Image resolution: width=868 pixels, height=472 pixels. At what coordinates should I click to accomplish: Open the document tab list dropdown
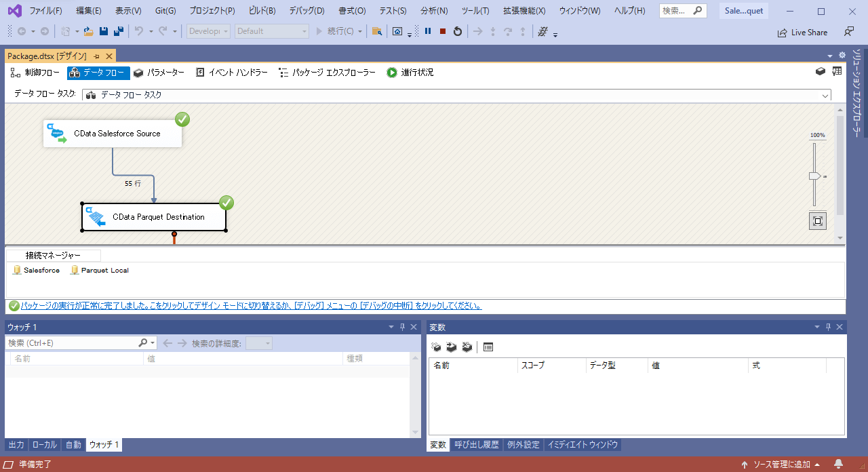click(x=830, y=56)
